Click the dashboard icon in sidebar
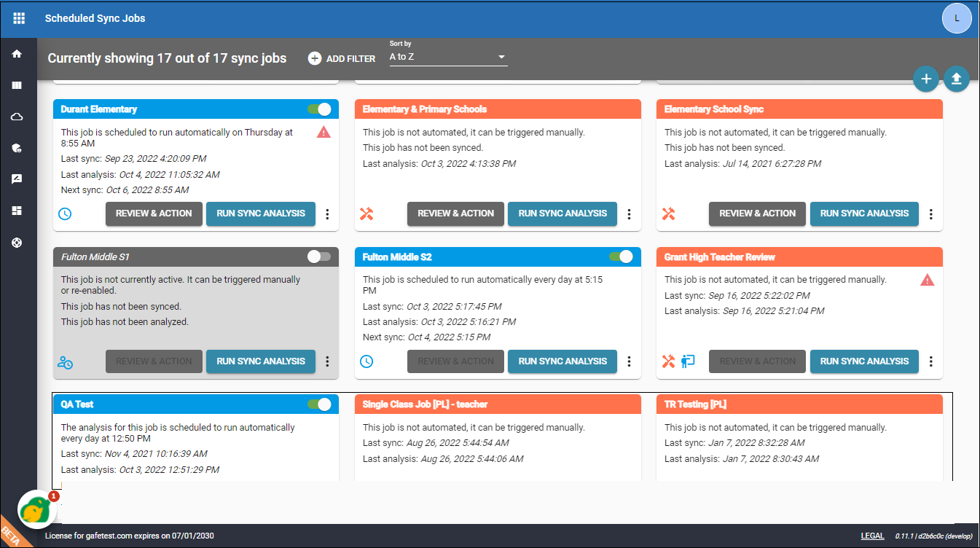This screenshot has width=980, height=548. point(17,211)
